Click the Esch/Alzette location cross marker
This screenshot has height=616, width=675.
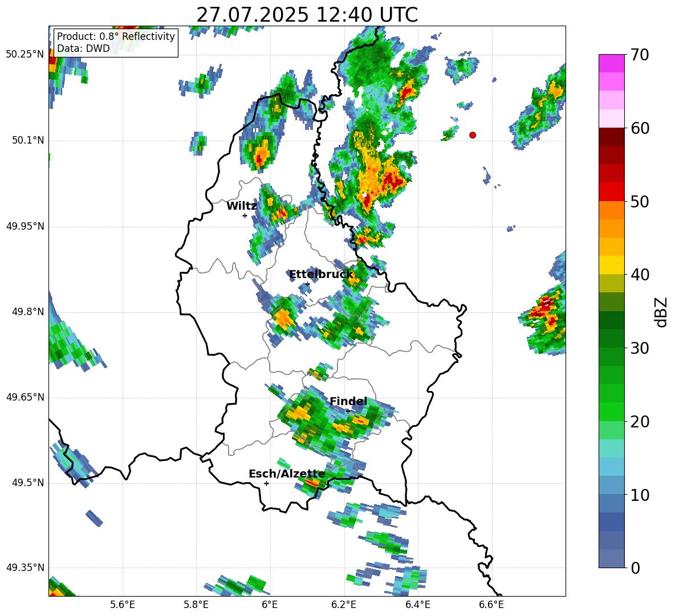(x=266, y=483)
